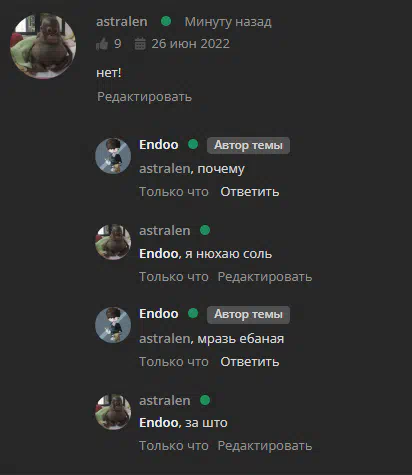The width and height of the screenshot is (412, 475).
Task: Click Endoo mention in 'за што' comment
Action: click(x=159, y=423)
